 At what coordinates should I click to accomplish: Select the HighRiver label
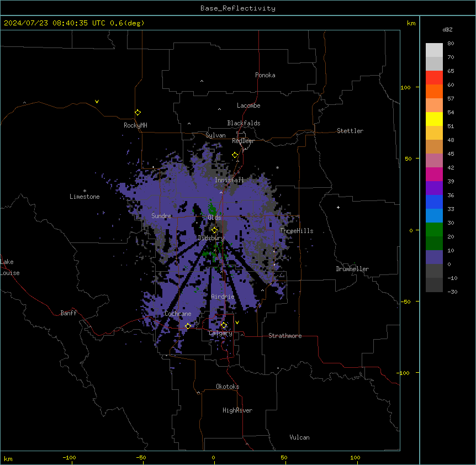click(237, 410)
